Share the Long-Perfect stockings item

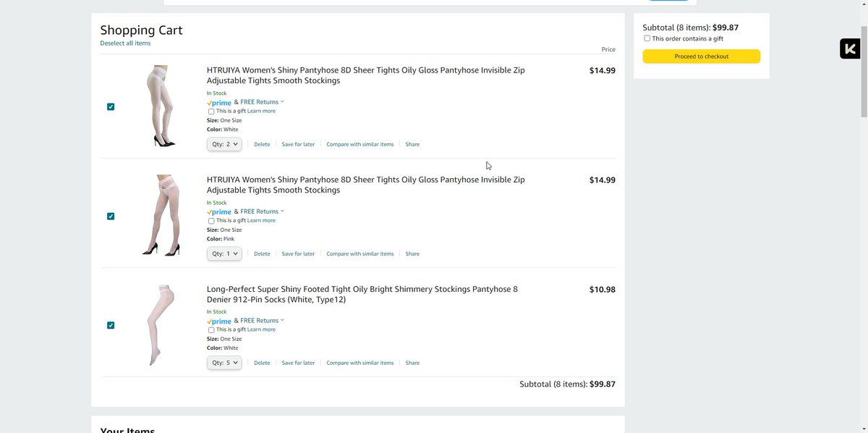(412, 363)
